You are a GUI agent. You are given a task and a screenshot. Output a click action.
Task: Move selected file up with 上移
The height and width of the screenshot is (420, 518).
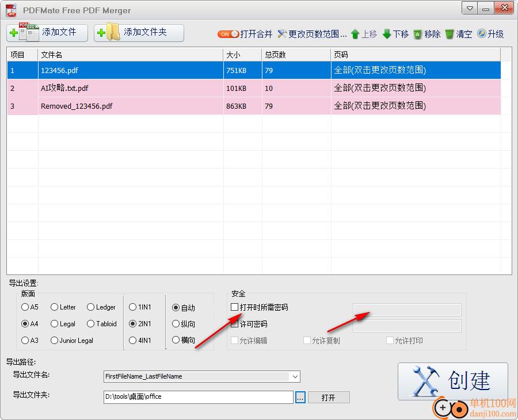364,34
